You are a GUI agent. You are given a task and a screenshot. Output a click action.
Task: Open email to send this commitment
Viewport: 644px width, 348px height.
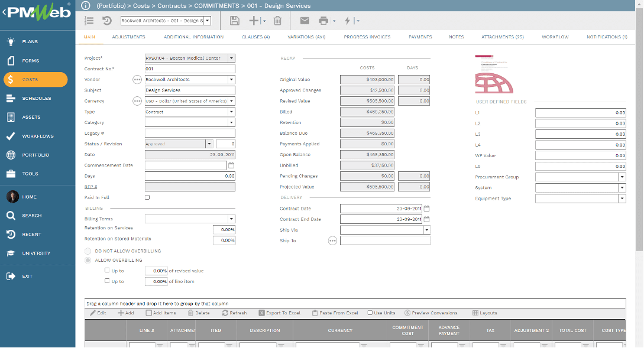point(305,21)
